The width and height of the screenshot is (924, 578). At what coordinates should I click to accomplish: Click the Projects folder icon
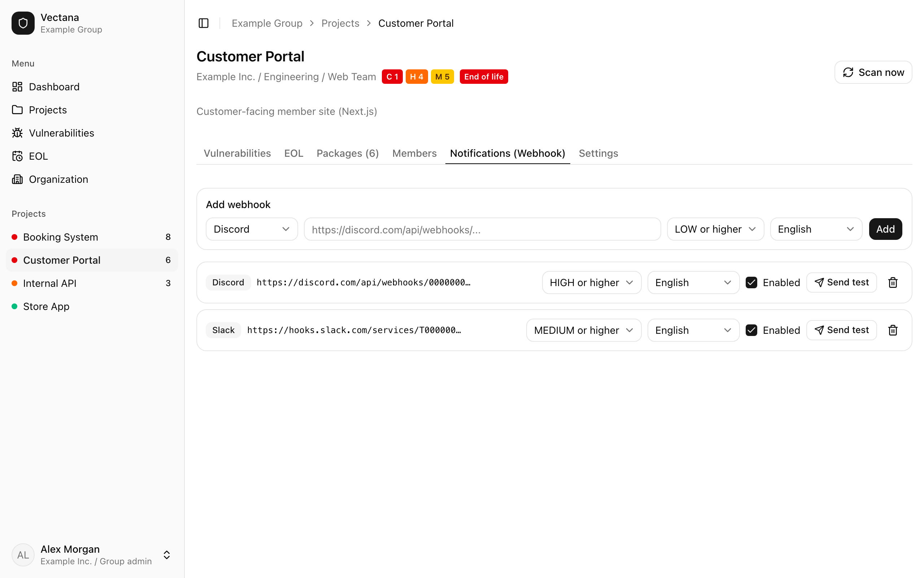point(17,110)
